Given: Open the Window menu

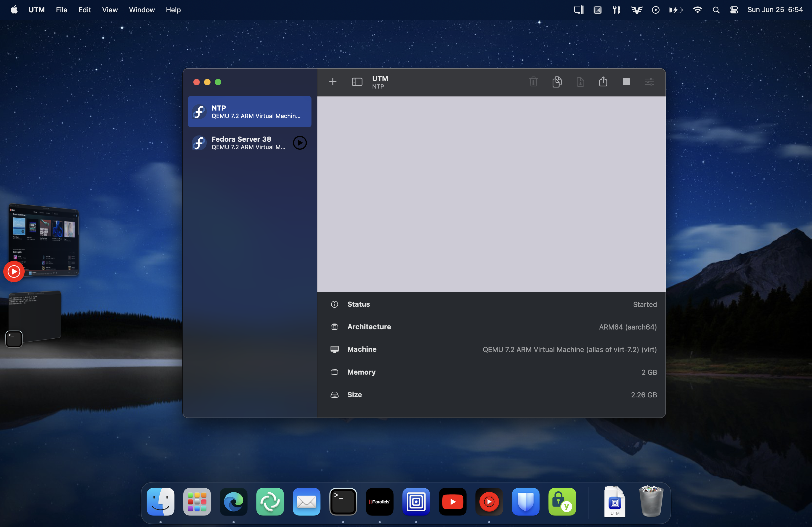Looking at the screenshot, I should 142,10.
